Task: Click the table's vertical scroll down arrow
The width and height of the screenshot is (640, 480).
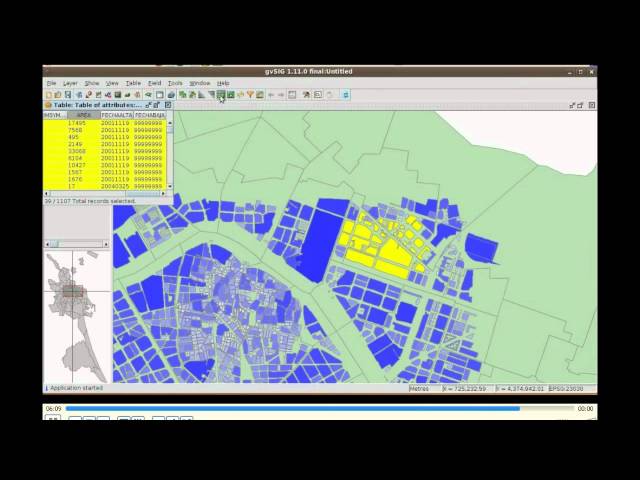Action: 170,187
